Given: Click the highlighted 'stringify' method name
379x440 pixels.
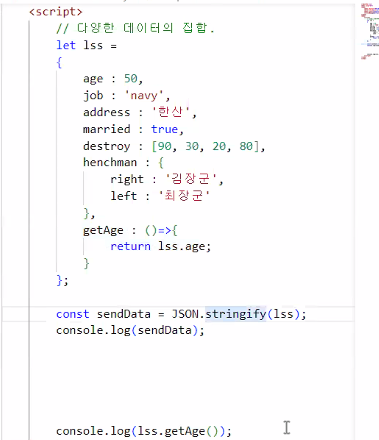Looking at the screenshot, I should pos(236,314).
